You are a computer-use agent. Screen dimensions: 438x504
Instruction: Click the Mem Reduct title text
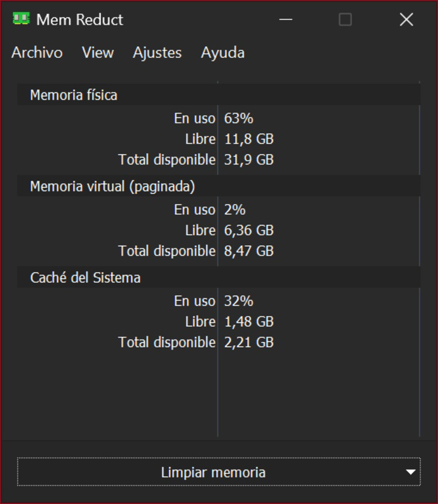[x=82, y=20]
